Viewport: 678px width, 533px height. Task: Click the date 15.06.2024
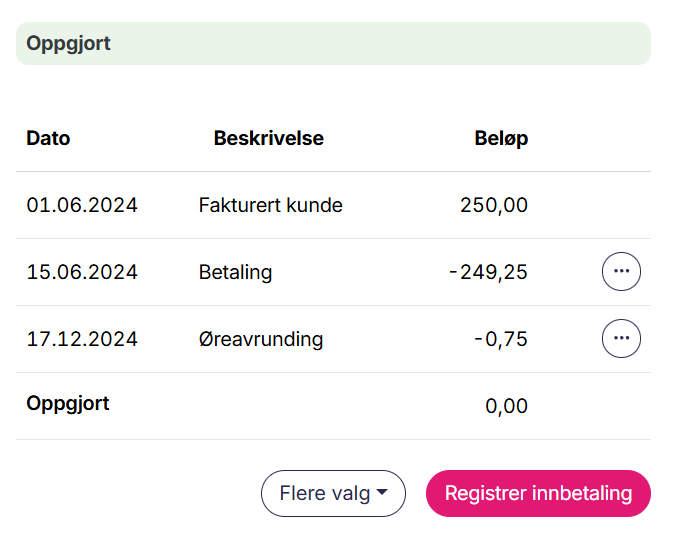(x=82, y=272)
